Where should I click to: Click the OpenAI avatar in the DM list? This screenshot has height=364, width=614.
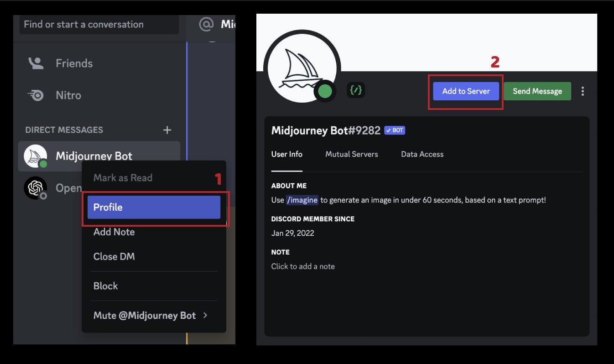(x=36, y=187)
